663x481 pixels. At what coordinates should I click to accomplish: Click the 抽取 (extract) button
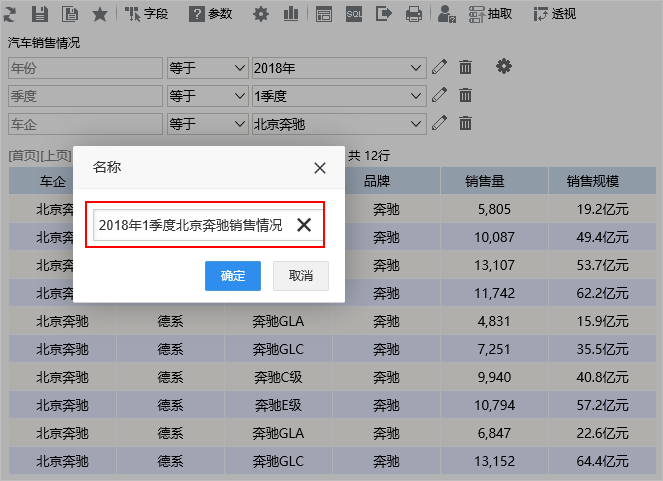point(490,14)
